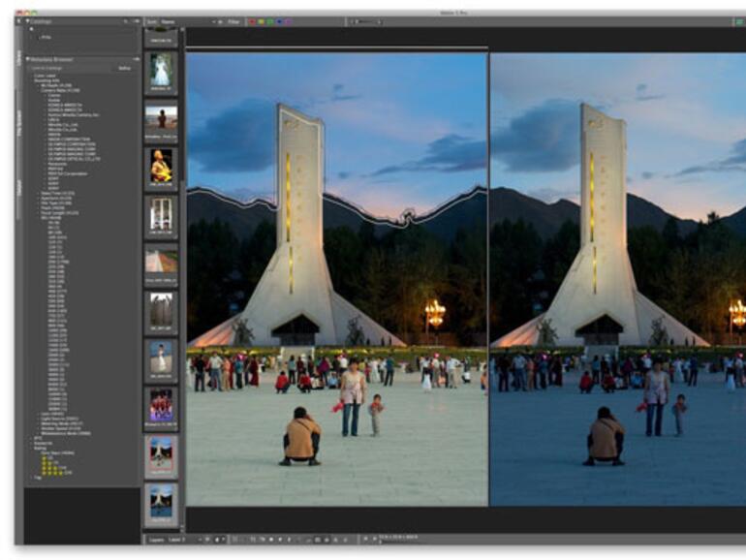Screen dimensions: 746x560
Task: Collapse the Metadata Browser panel triangle
Action: click(28, 59)
